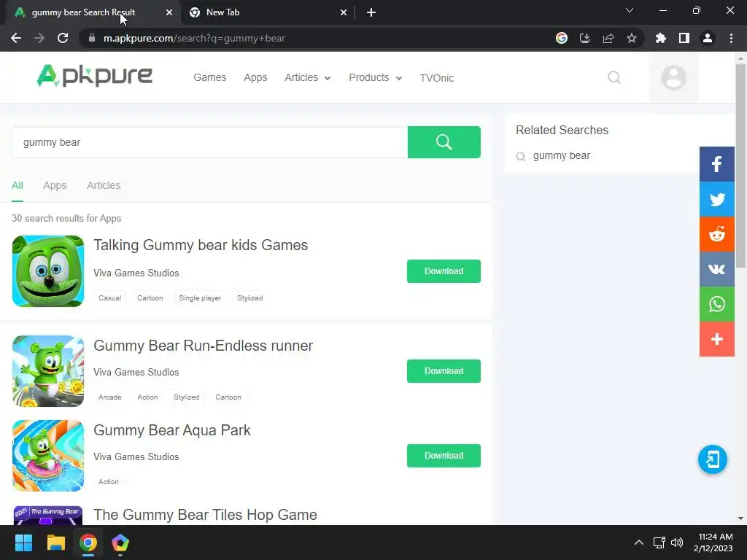Share page on VK
Image resolution: width=747 pixels, height=560 pixels.
point(717,269)
